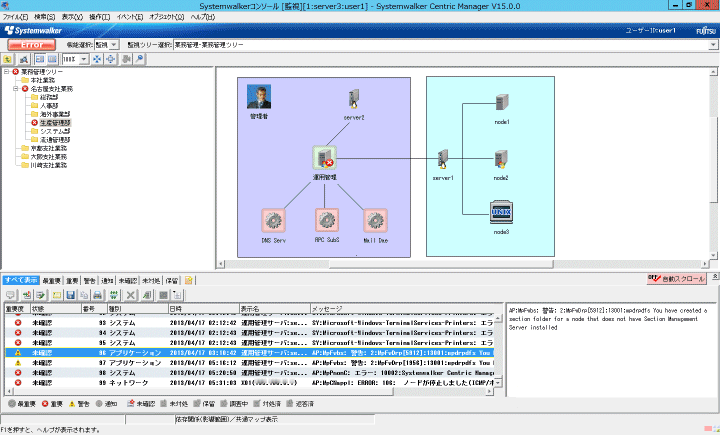
Task: Select the UNIX node3 icon on the map
Action: 501,213
